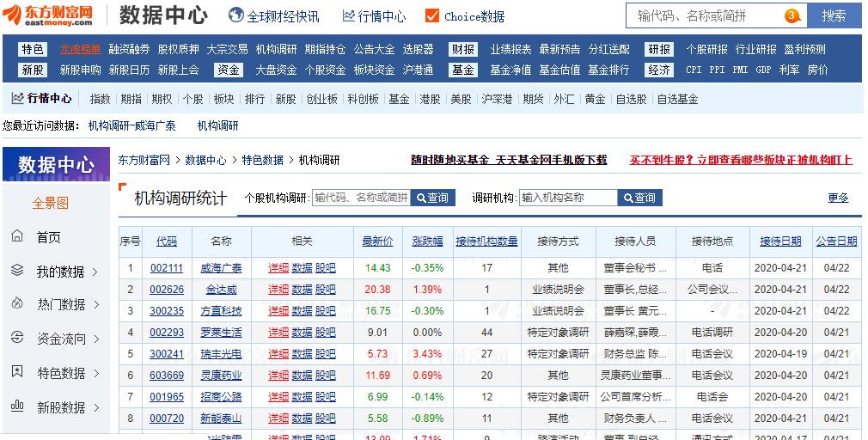The height and width of the screenshot is (440, 868).
Task: Click 查询 button next to 个股机构调研 field
Action: click(433, 198)
